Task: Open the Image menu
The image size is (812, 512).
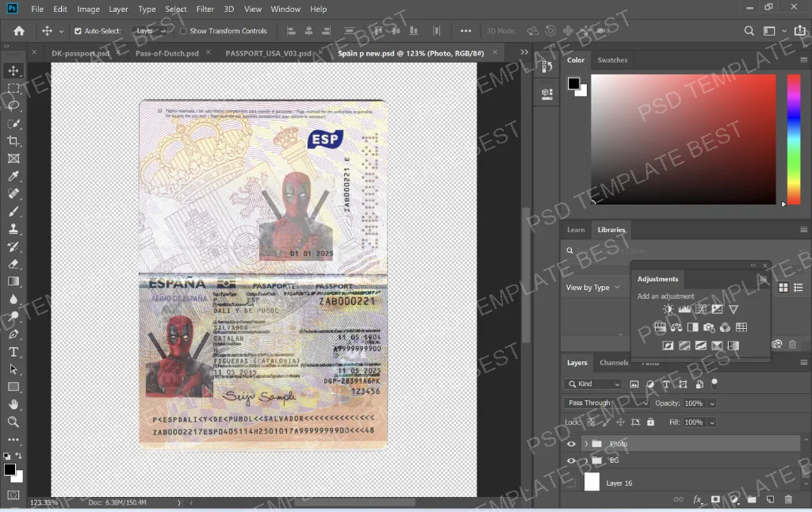Action: click(x=88, y=9)
